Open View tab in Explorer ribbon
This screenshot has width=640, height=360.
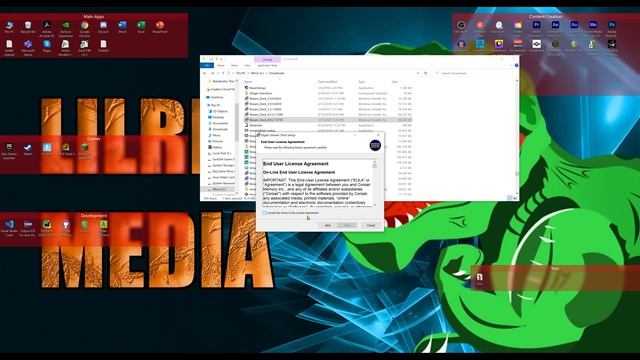point(247,65)
